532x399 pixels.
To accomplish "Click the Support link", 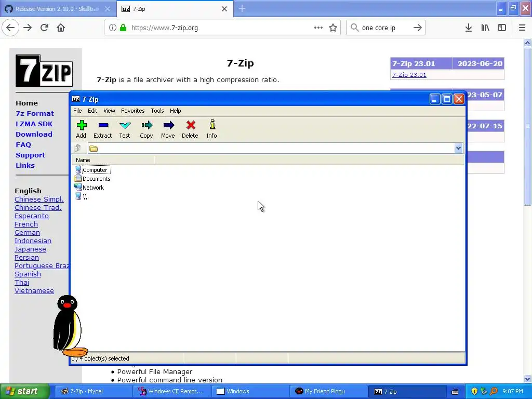I will tap(30, 155).
